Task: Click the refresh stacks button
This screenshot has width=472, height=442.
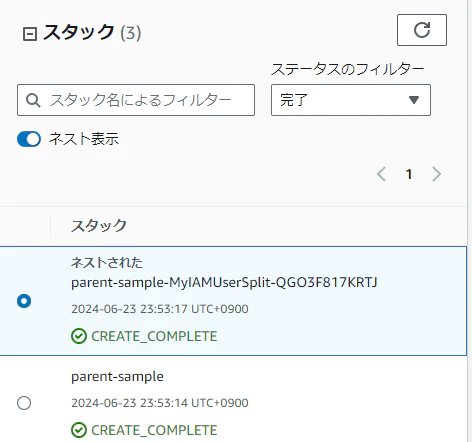Action: tap(422, 30)
